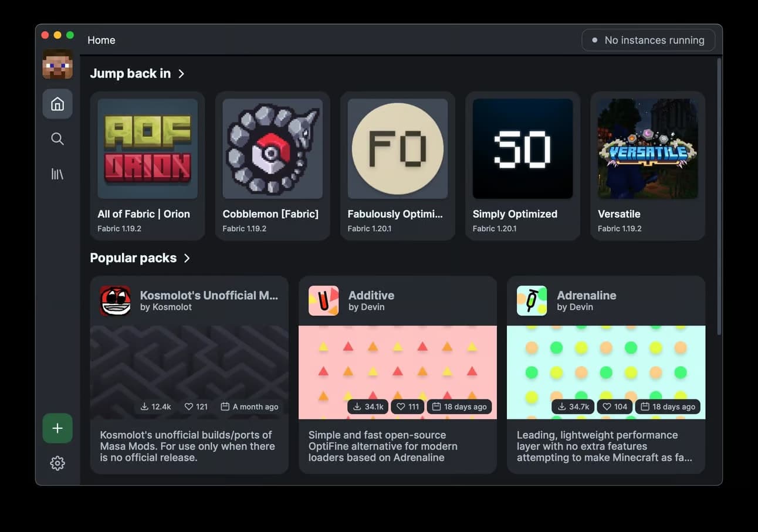Open the No instances running status
The width and height of the screenshot is (758, 532).
click(648, 40)
